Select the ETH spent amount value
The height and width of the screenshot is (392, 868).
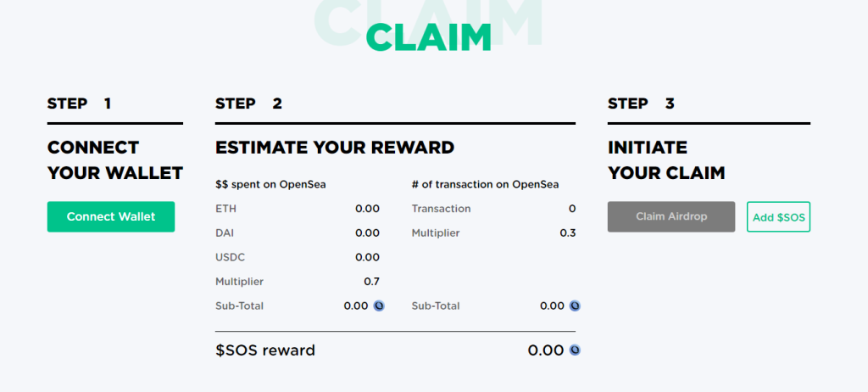pos(367,209)
